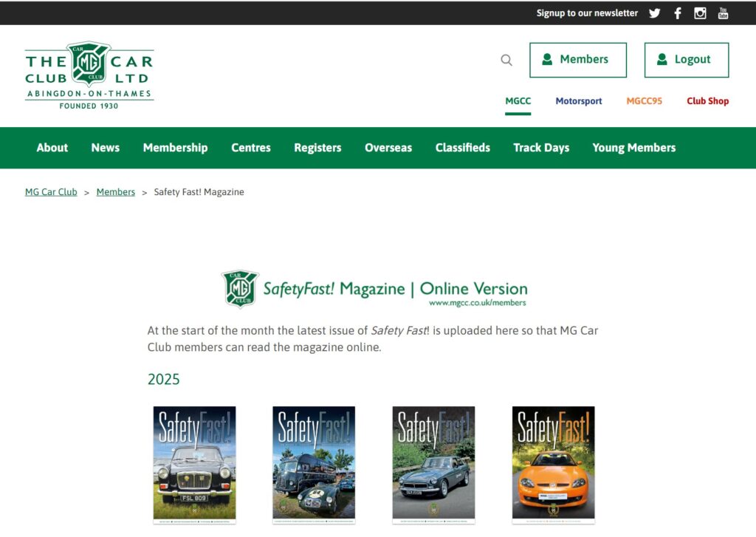The image size is (756, 537).
Task: Click Signup to our newsletter link
Action: pyautogui.click(x=587, y=13)
